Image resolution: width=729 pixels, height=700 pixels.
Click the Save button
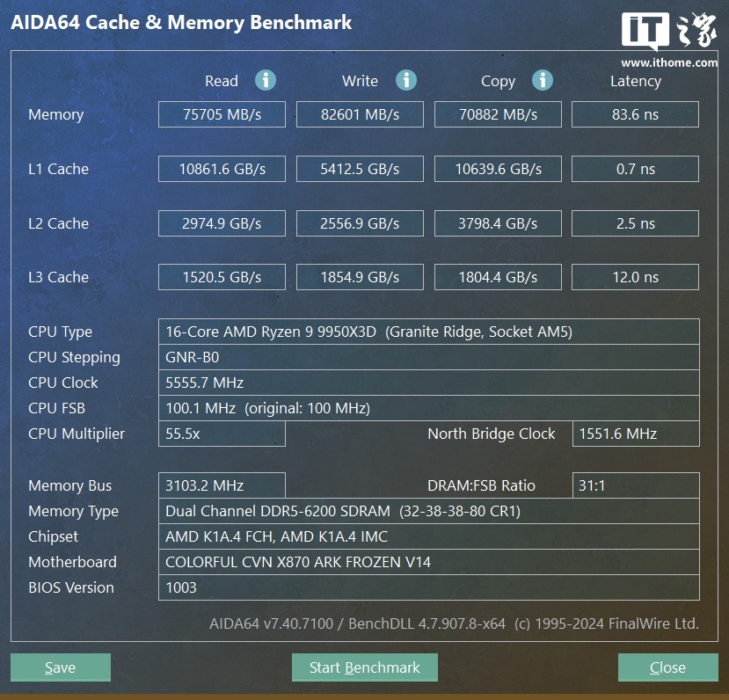coord(61,667)
